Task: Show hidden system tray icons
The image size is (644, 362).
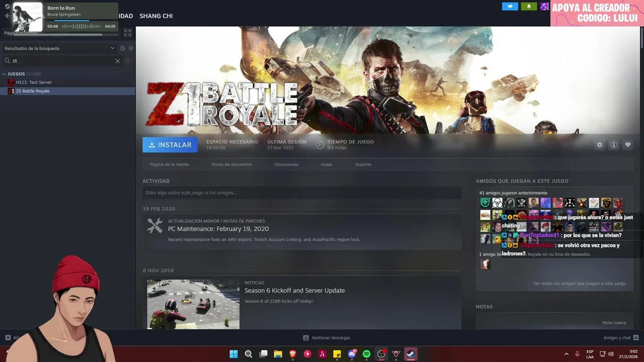Action: tap(567, 354)
